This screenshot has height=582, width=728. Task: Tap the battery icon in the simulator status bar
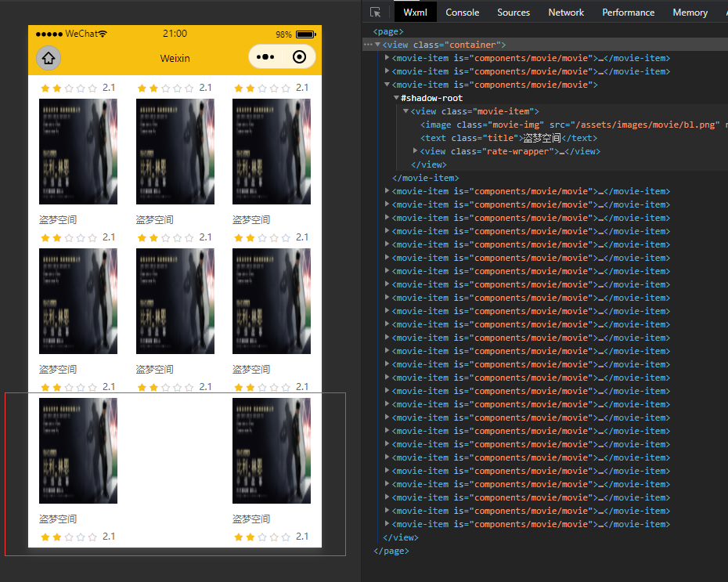click(305, 34)
